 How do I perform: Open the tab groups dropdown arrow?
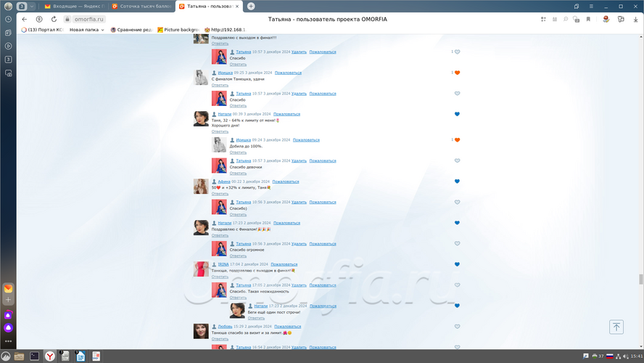[x=32, y=6]
